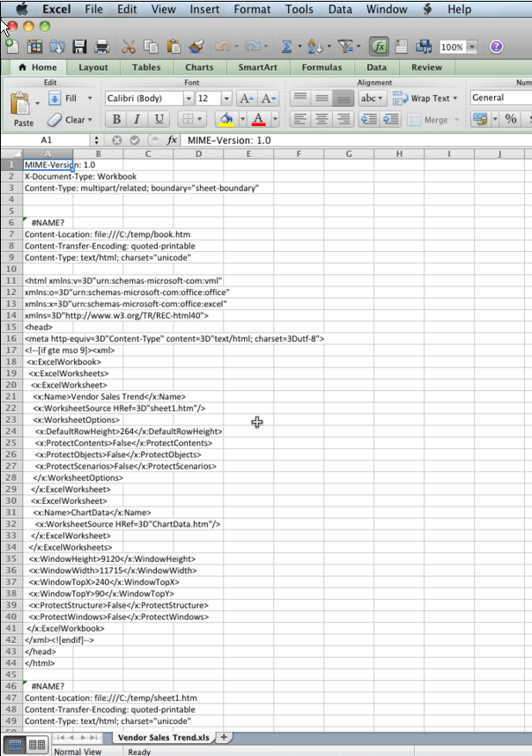532x756 pixels.
Task: Cut selection with the scissors icon
Action: point(128,47)
